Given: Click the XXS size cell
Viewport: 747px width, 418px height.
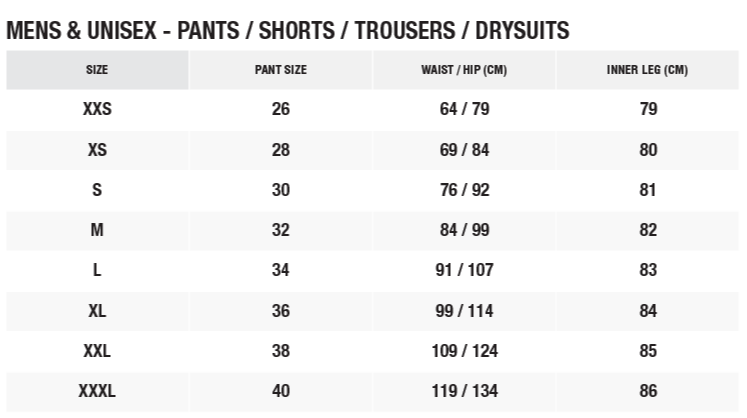Looking at the screenshot, I should point(97,109).
